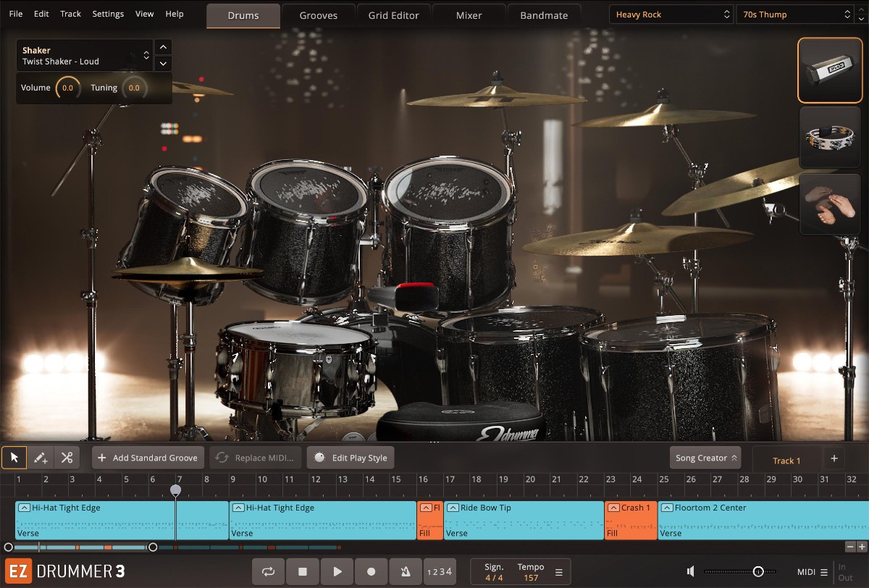Switch to the Mixer tab
The height and width of the screenshot is (588, 869).
[469, 15]
